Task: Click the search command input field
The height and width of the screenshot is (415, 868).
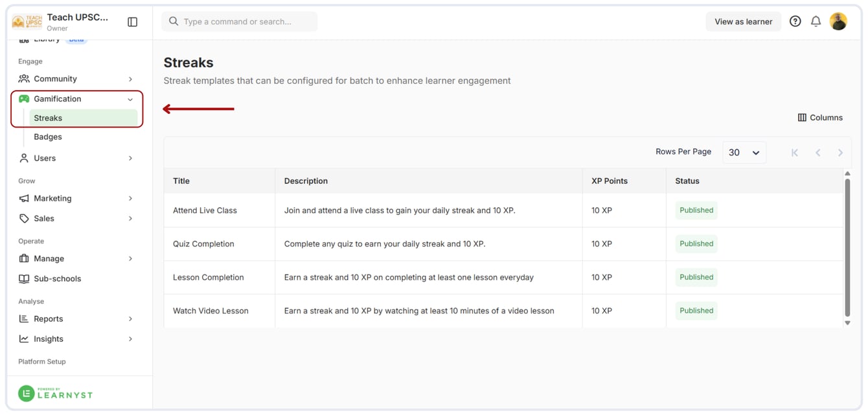Action: click(x=240, y=21)
